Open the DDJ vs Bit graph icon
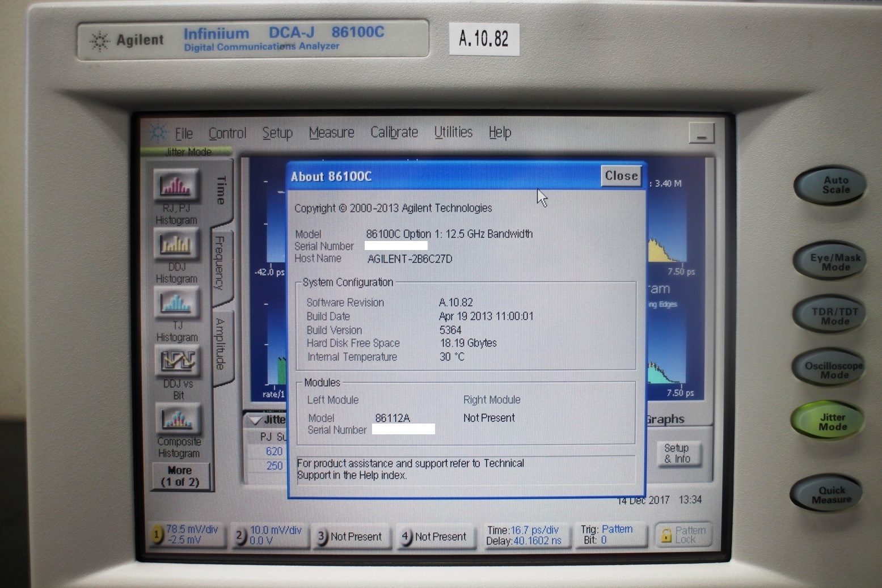 click(x=178, y=361)
